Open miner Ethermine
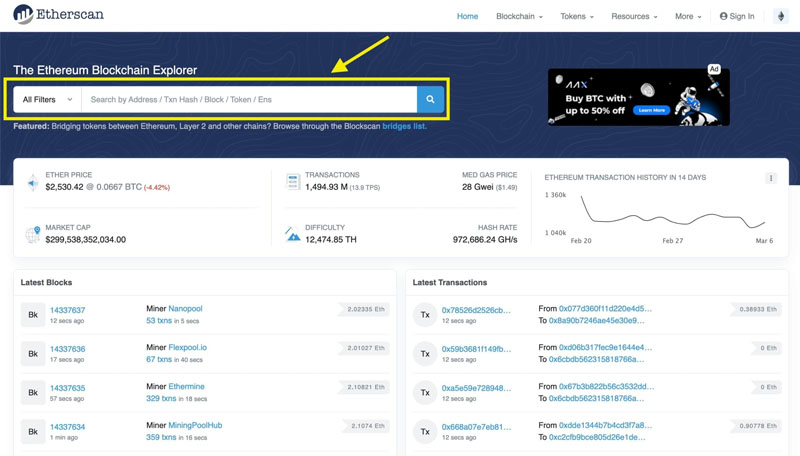 (x=186, y=386)
